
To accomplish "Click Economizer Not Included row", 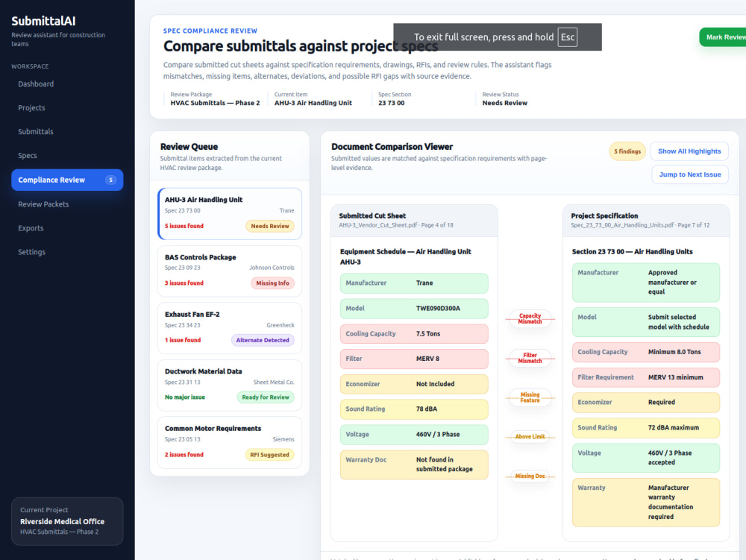I will tap(414, 384).
